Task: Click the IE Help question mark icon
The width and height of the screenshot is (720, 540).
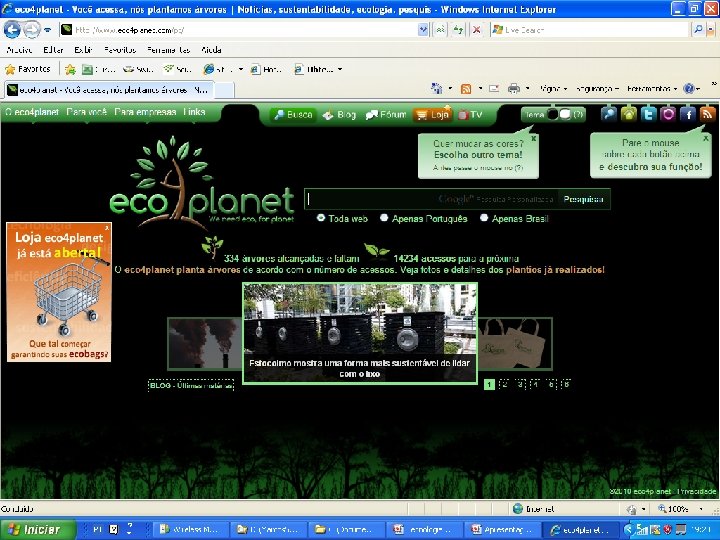Action: (688, 89)
